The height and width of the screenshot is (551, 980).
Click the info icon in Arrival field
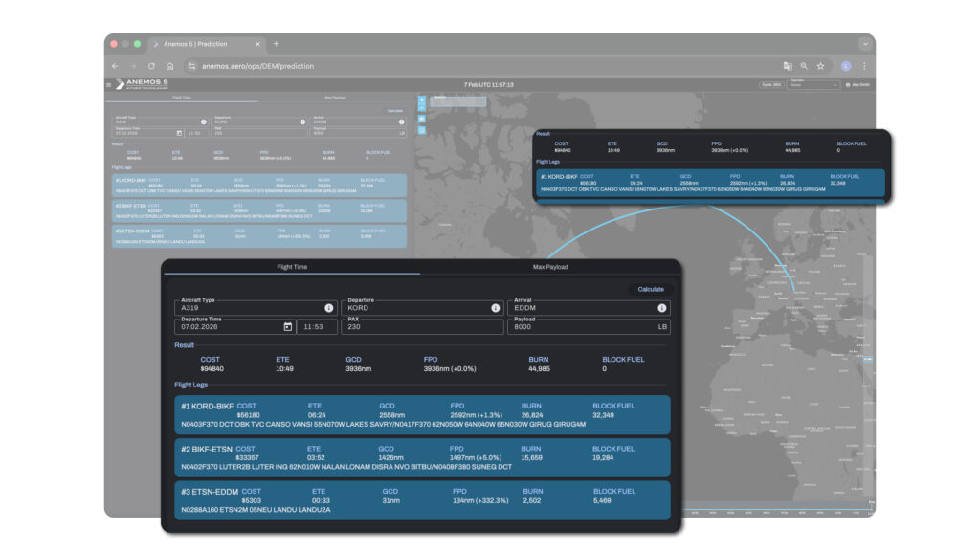coord(661,308)
